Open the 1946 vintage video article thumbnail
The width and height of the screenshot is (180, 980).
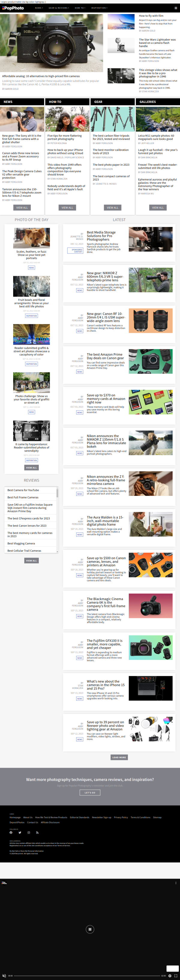point(121,76)
